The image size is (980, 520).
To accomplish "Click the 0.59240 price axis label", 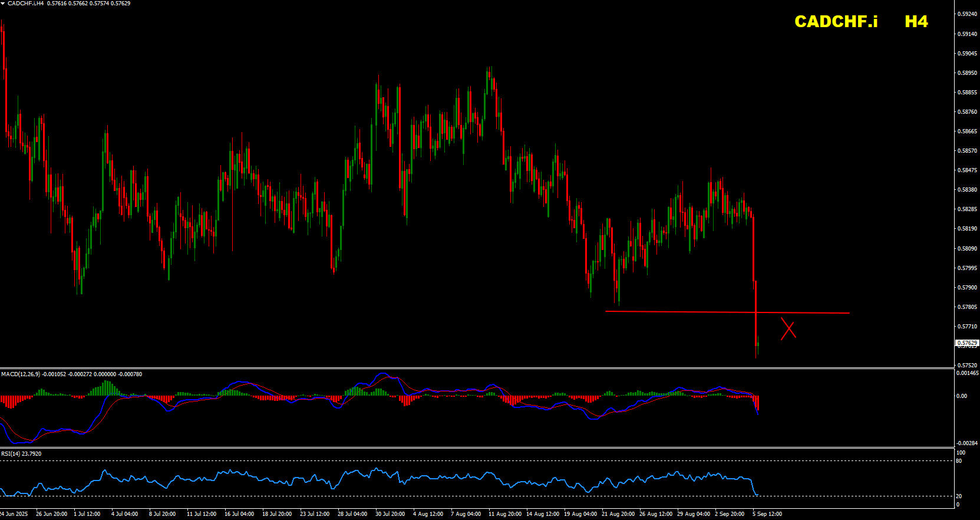I will click(966, 14).
